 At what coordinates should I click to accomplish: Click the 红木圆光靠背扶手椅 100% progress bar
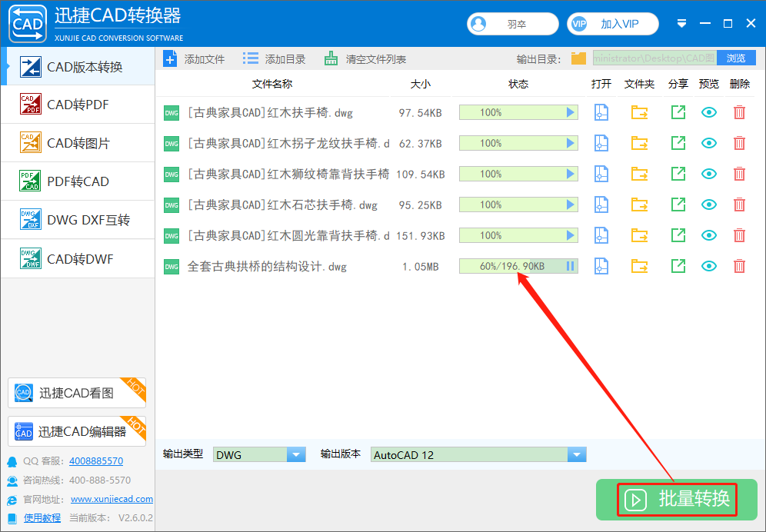tap(518, 235)
